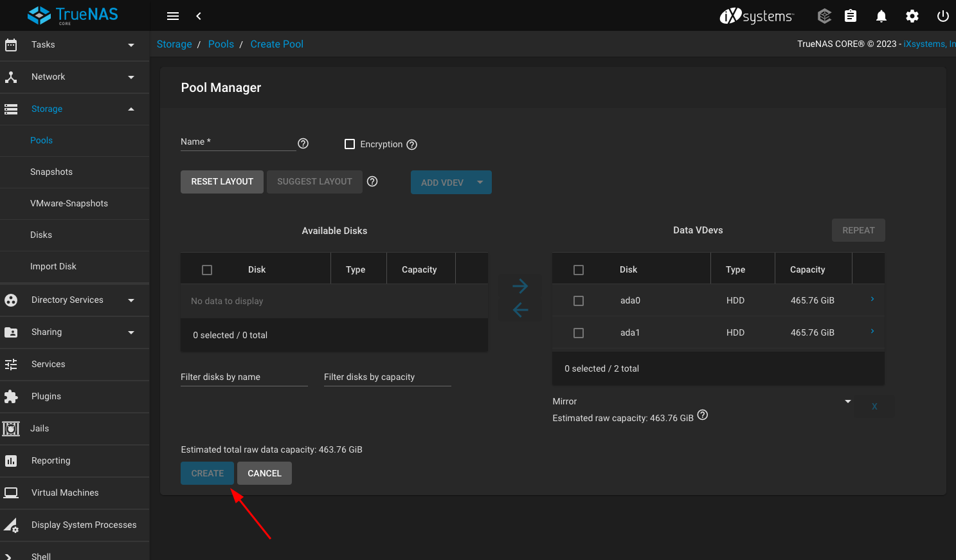Image resolution: width=956 pixels, height=560 pixels.
Task: Move disks right to Data VDevs
Action: click(520, 286)
